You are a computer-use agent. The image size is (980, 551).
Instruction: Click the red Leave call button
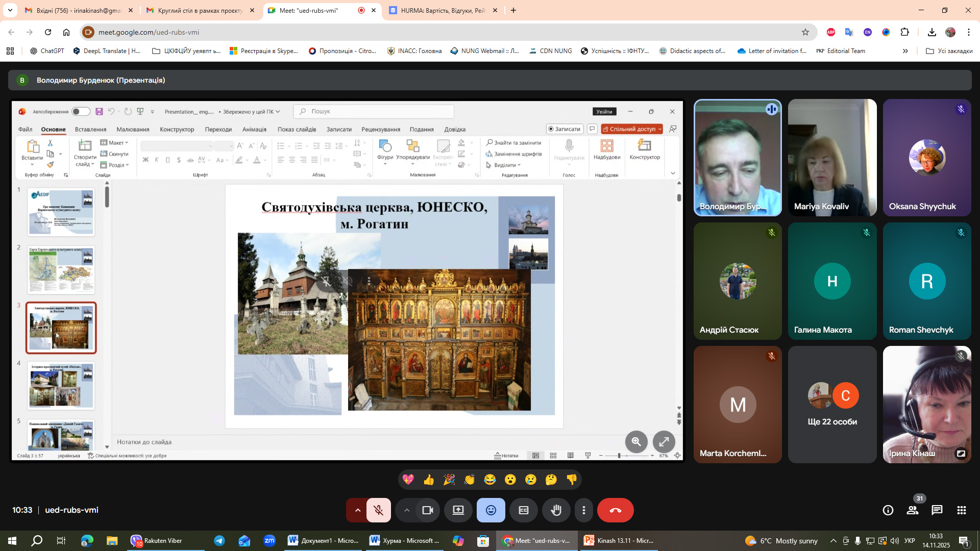click(x=615, y=510)
